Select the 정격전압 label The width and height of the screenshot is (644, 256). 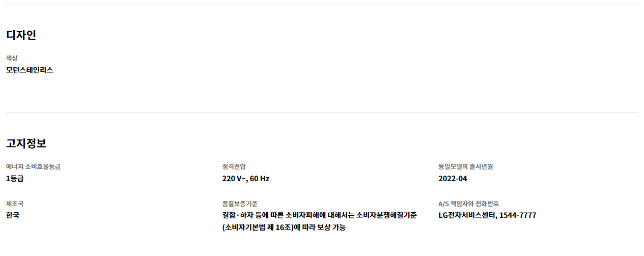pos(234,166)
